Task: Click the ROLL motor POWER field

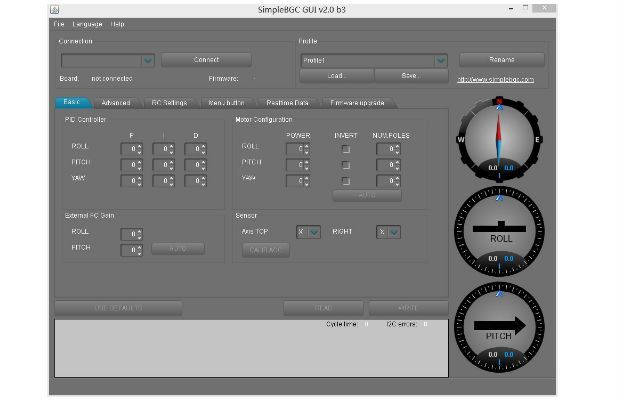Action: tap(297, 149)
